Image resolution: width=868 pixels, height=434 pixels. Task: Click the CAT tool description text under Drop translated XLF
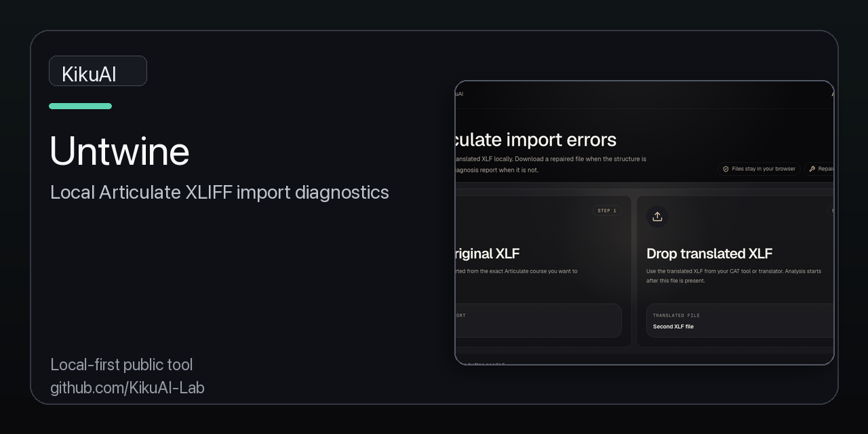pyautogui.click(x=734, y=276)
